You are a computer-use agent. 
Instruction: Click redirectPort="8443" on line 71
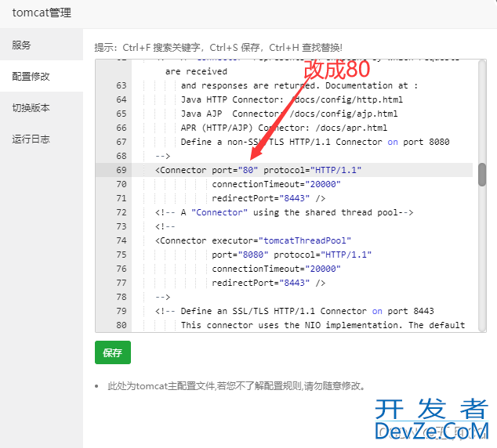pos(260,198)
